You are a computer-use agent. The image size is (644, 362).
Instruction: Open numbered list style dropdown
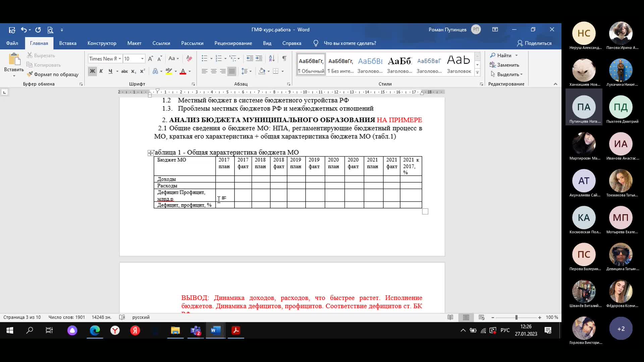coord(225,59)
